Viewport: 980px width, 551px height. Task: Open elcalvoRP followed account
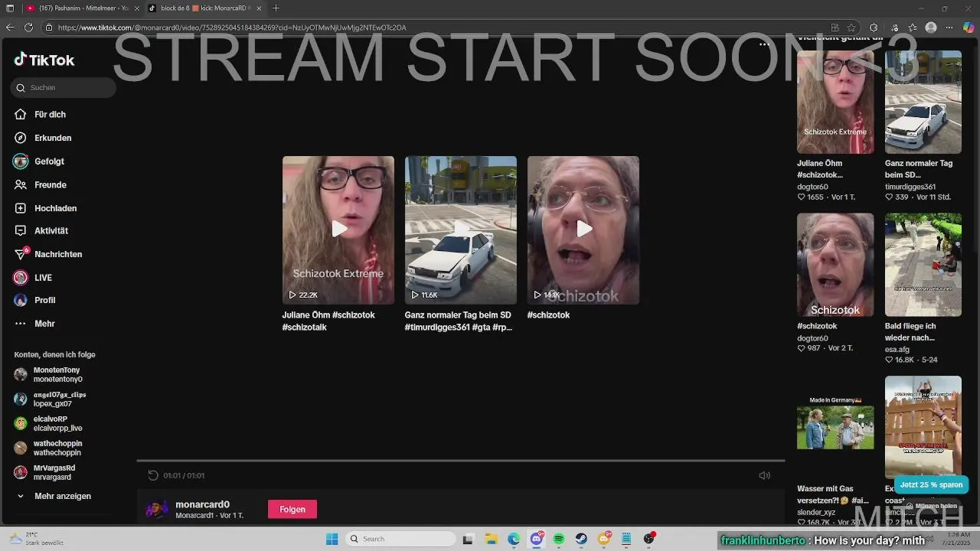tap(48, 423)
